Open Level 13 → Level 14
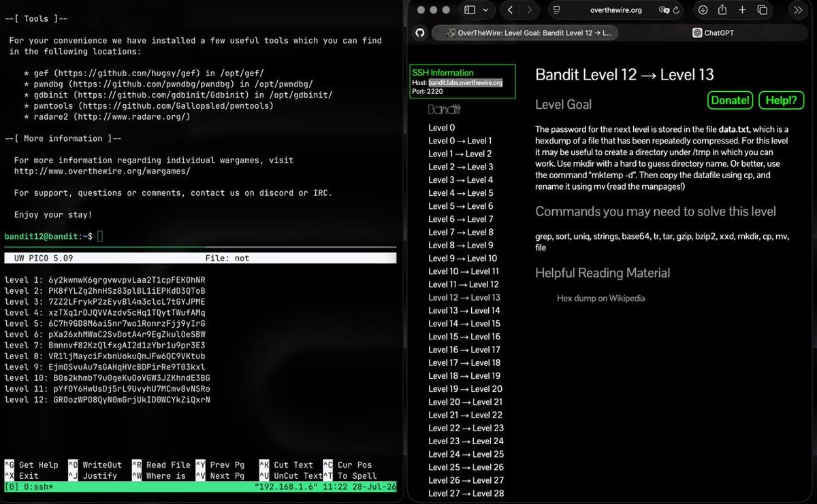 (464, 310)
